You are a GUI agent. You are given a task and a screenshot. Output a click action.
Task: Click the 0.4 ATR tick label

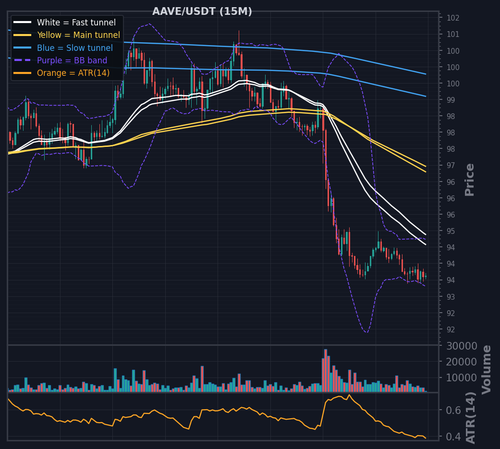pyautogui.click(x=454, y=436)
